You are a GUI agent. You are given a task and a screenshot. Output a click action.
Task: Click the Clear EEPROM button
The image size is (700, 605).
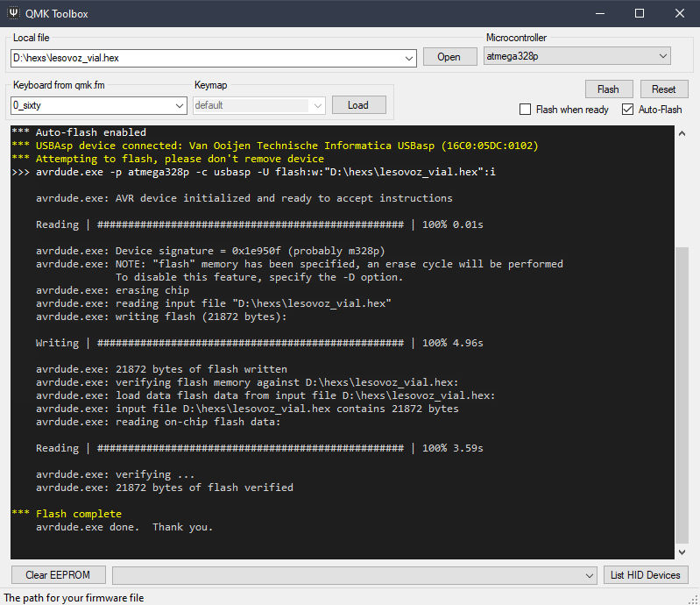(58, 575)
